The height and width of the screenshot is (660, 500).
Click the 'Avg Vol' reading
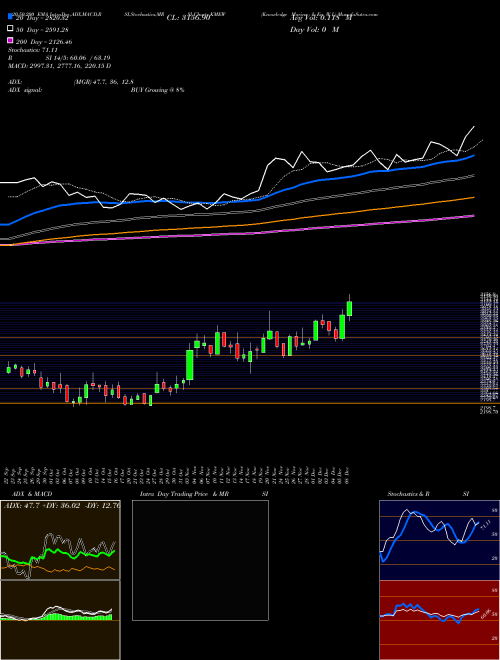321,18
